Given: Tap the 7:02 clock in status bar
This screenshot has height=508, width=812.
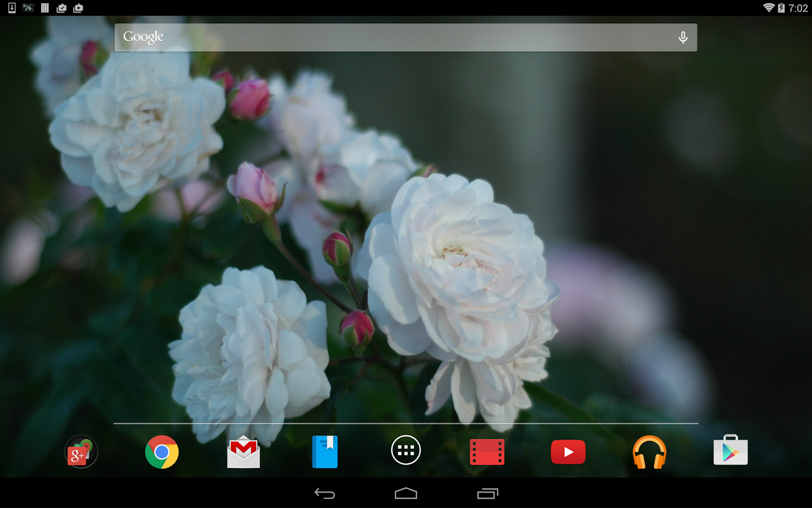Looking at the screenshot, I should [x=798, y=8].
